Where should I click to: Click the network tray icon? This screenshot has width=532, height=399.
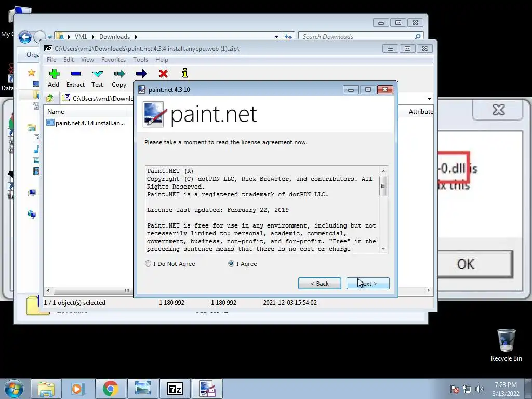467,389
